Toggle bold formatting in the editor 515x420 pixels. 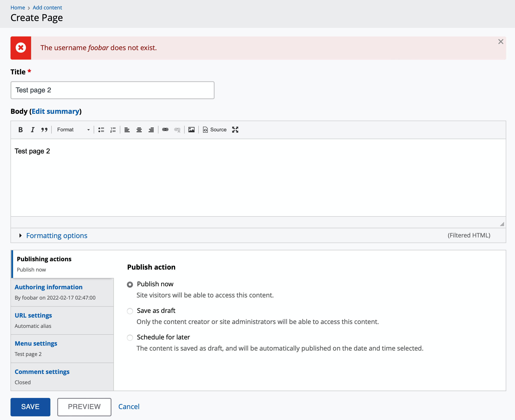(21, 130)
